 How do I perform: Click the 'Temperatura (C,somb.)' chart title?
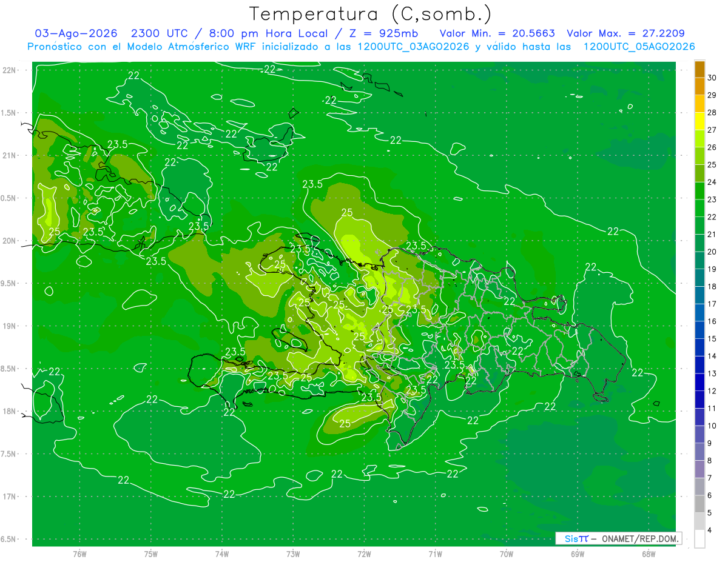[370, 14]
